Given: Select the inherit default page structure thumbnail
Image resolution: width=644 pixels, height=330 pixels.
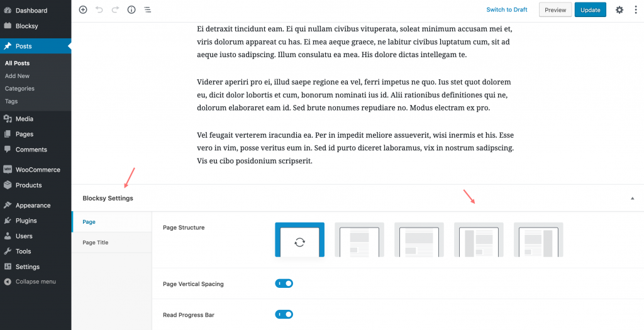Looking at the screenshot, I should point(300,239).
